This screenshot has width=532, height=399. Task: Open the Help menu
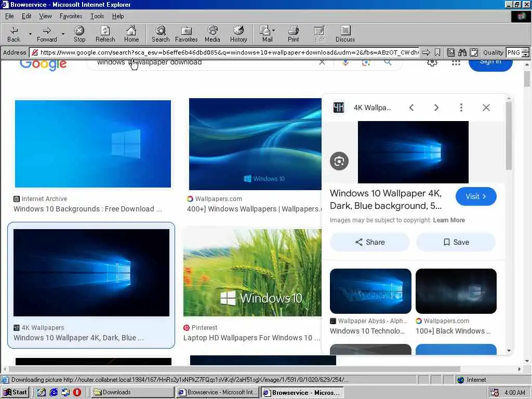(118, 16)
